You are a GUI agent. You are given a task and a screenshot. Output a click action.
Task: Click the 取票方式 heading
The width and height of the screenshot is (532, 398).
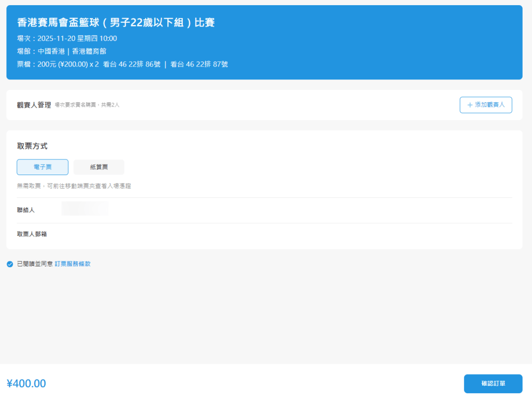[32, 146]
